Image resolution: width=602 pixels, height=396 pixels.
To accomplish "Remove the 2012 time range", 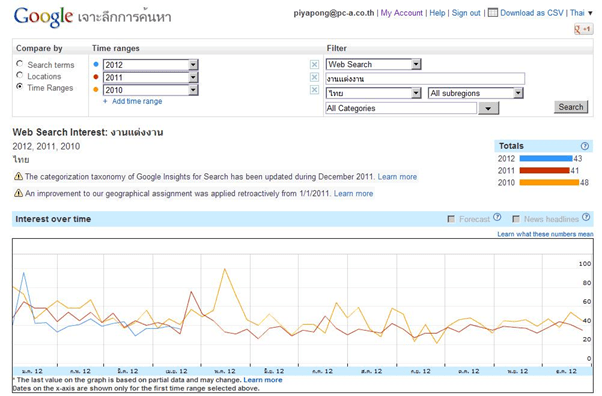I will click(314, 65).
